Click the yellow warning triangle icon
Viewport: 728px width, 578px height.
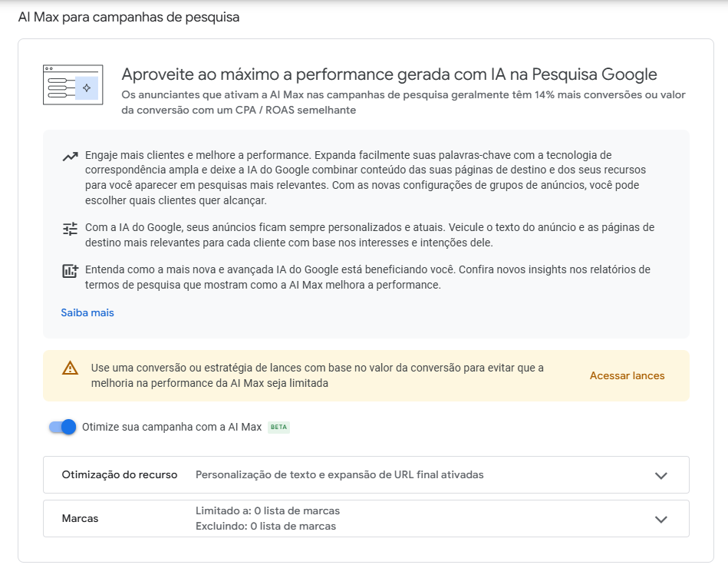pyautogui.click(x=70, y=368)
